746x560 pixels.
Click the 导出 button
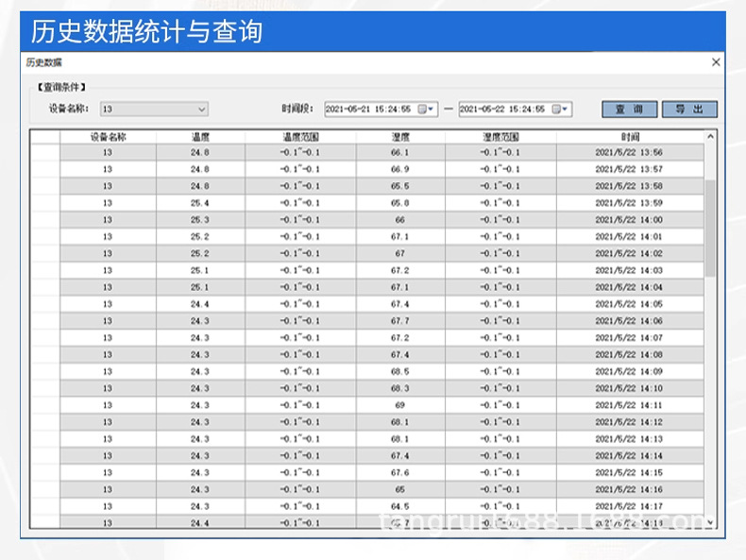tap(689, 109)
